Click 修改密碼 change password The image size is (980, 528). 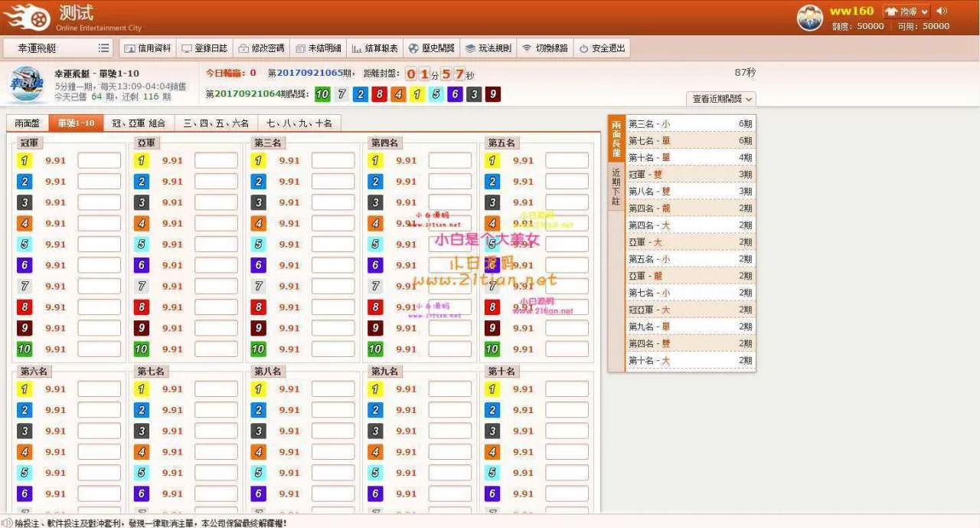261,48
